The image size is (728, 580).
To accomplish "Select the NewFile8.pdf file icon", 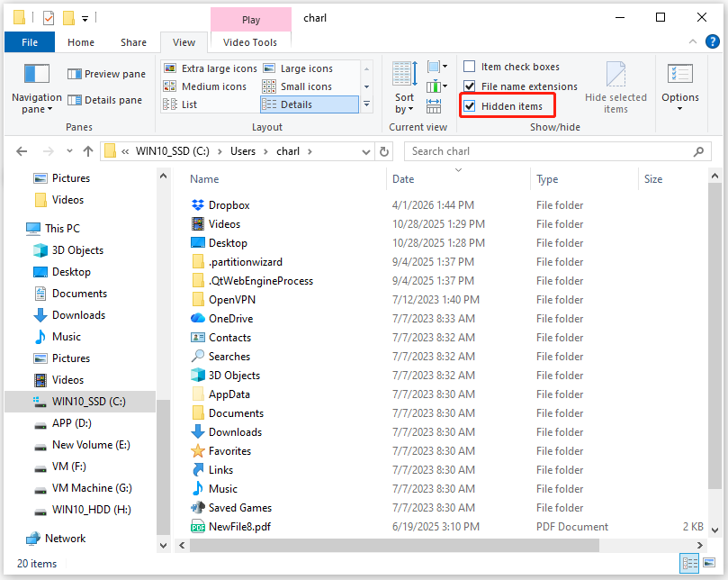I will pyautogui.click(x=198, y=527).
